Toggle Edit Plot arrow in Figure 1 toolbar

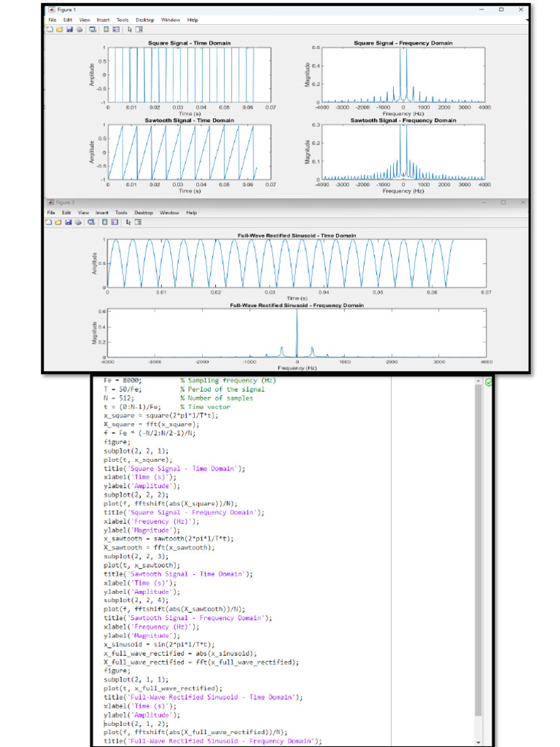tap(129, 30)
